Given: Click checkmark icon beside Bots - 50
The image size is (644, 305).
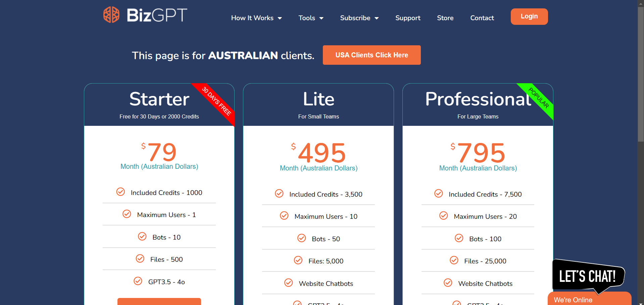Looking at the screenshot, I should 302,238.
